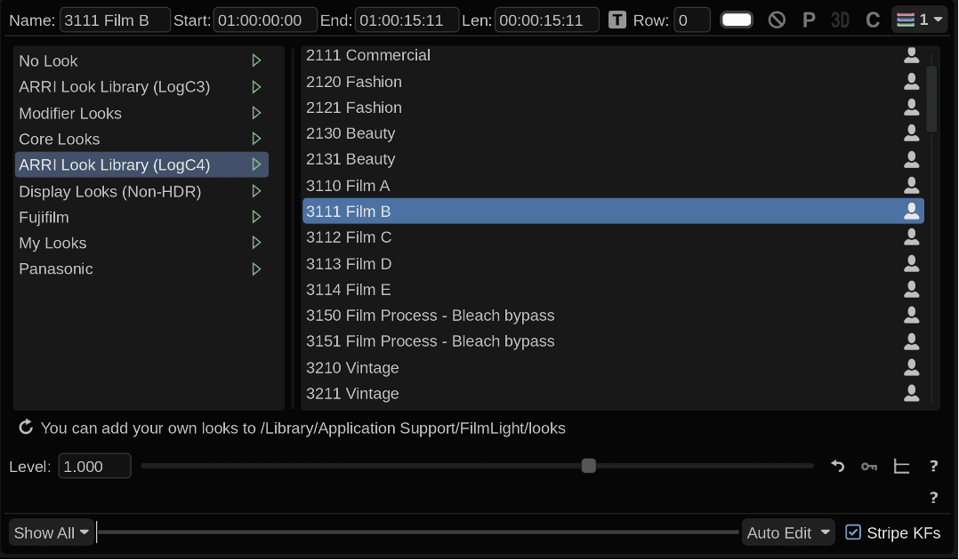This screenshot has width=959, height=560.
Task: Toggle the 3D button in header
Action: pos(841,20)
